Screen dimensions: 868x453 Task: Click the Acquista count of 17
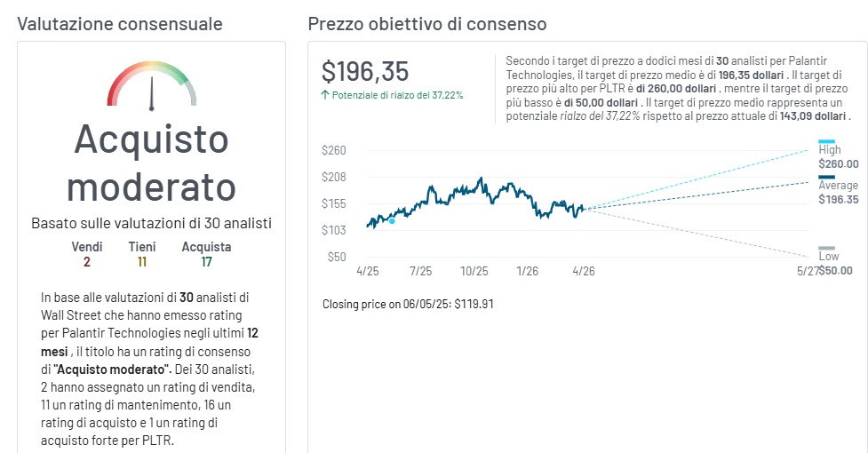click(x=206, y=262)
